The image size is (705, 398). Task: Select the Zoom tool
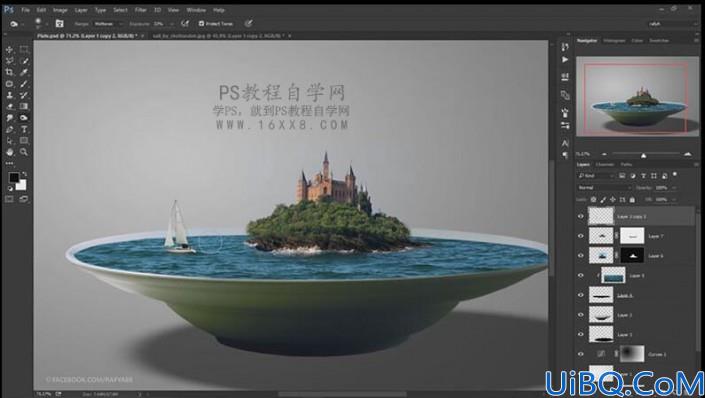point(24,152)
